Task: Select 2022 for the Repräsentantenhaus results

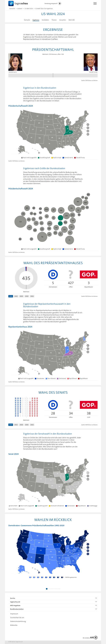Action: pyautogui.click(x=16, y=296)
